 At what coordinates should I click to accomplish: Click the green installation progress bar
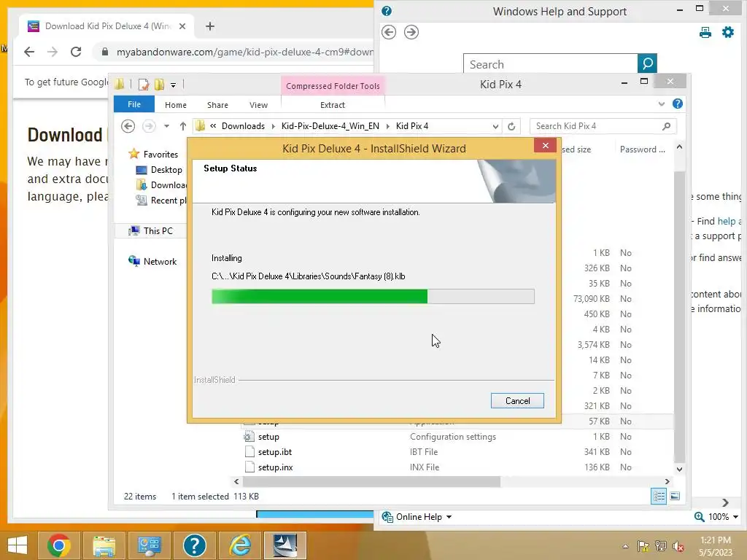[373, 296]
